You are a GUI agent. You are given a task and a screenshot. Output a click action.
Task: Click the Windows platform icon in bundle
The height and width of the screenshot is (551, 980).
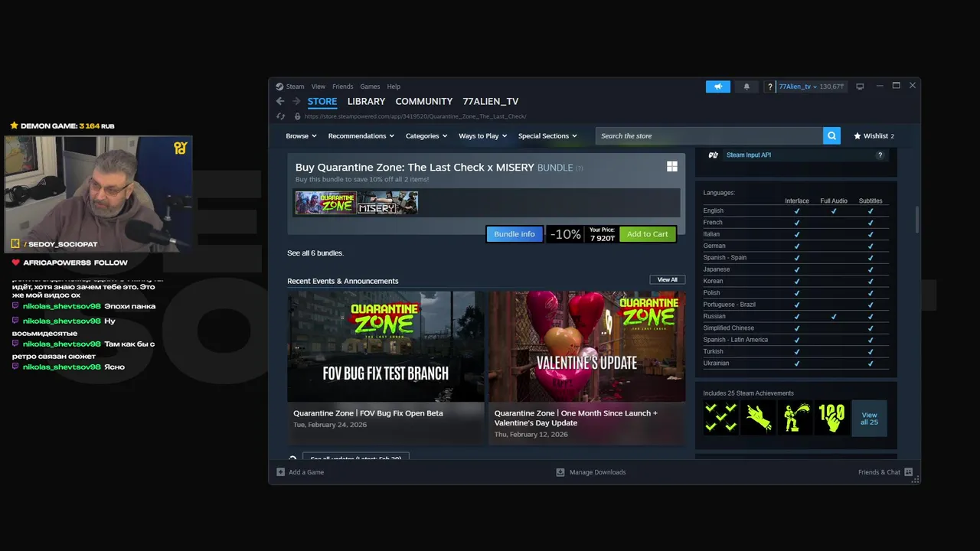(672, 166)
